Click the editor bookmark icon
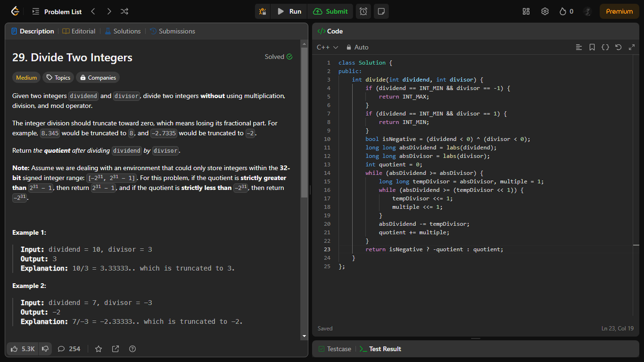The height and width of the screenshot is (362, 644). 591,47
